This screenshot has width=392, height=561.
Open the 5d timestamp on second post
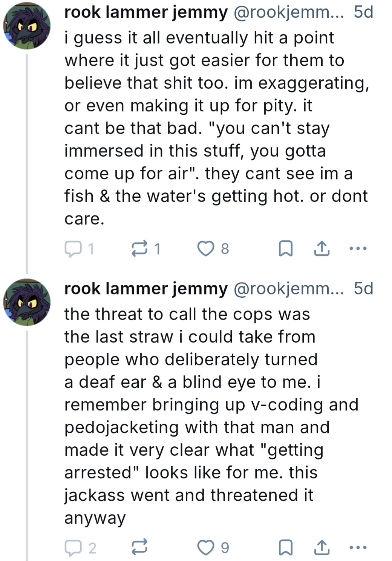tap(363, 289)
